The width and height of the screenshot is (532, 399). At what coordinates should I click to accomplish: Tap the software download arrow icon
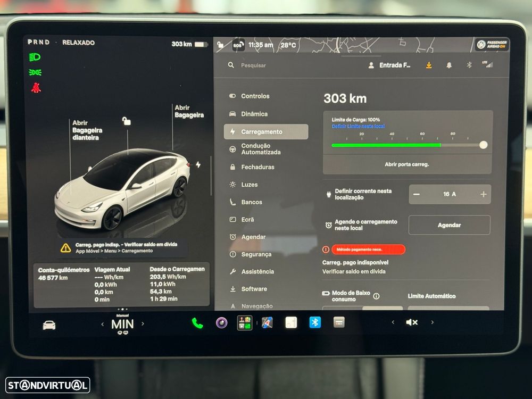pyautogui.click(x=429, y=65)
